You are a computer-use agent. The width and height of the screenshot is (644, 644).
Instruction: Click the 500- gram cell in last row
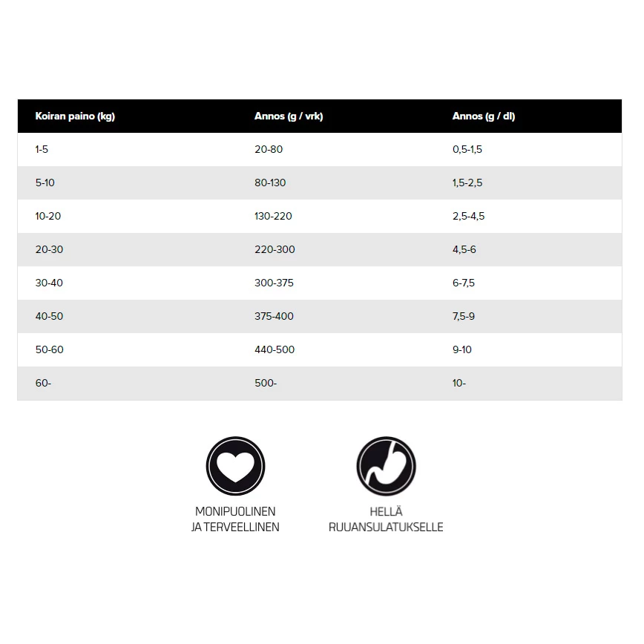(x=265, y=384)
